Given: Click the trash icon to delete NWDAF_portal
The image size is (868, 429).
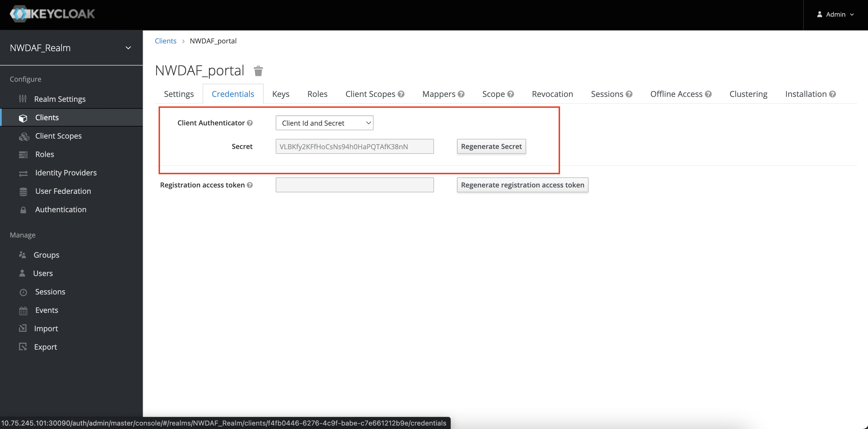Looking at the screenshot, I should coord(258,71).
